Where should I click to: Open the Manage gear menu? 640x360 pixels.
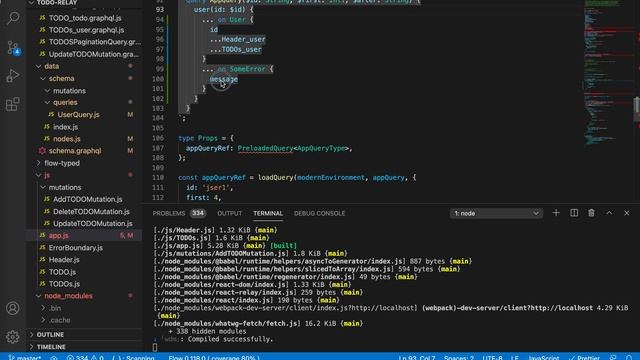(13, 337)
